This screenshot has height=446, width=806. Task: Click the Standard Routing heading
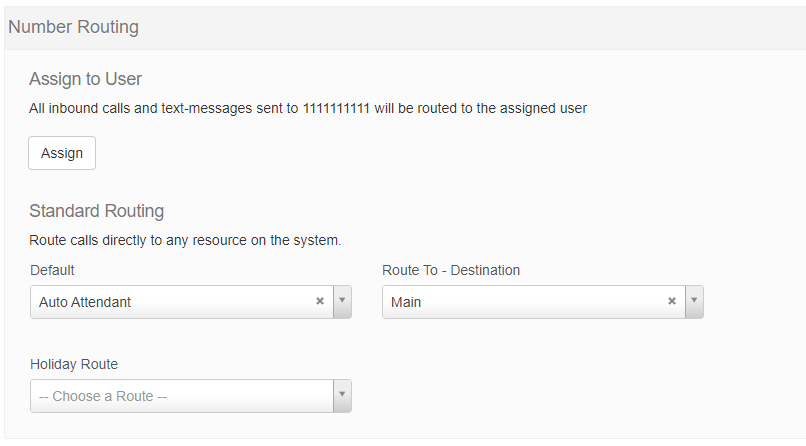pos(96,211)
